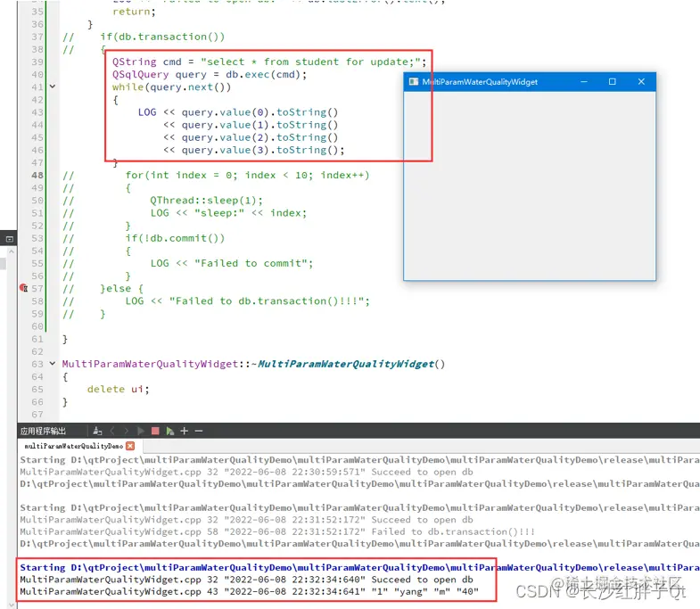Click the MultiParamWaterQualityWidget window title icon
The image size is (700, 609).
414,82
